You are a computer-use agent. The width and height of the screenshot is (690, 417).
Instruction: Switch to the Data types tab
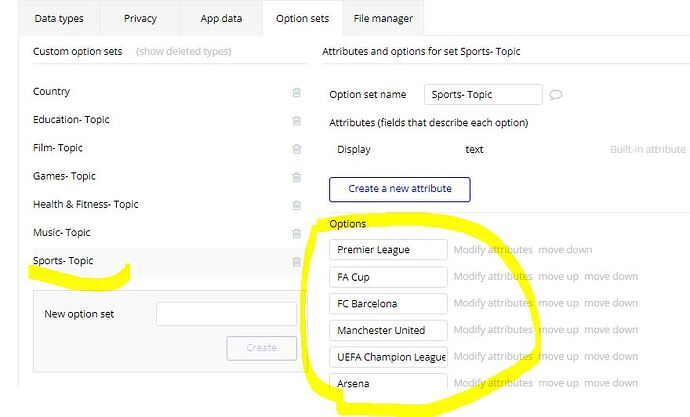pos(59,18)
